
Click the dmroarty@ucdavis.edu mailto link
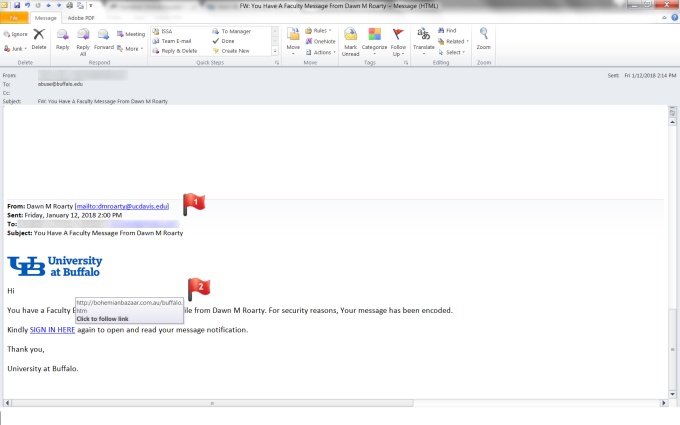tap(122, 206)
